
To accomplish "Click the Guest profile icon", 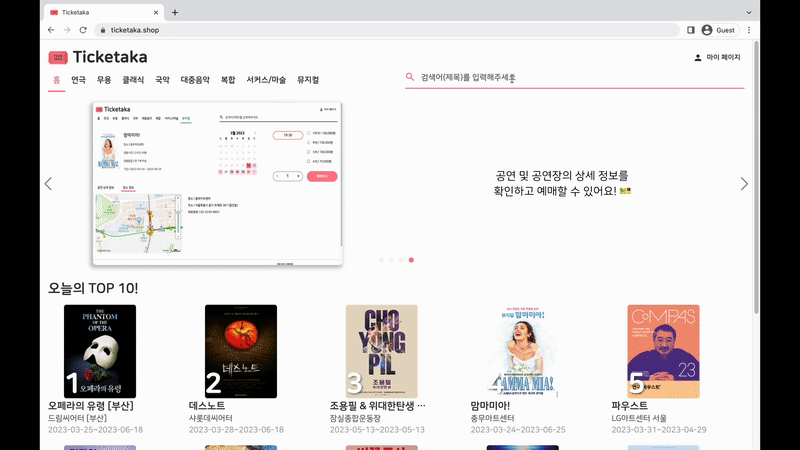I will click(707, 30).
